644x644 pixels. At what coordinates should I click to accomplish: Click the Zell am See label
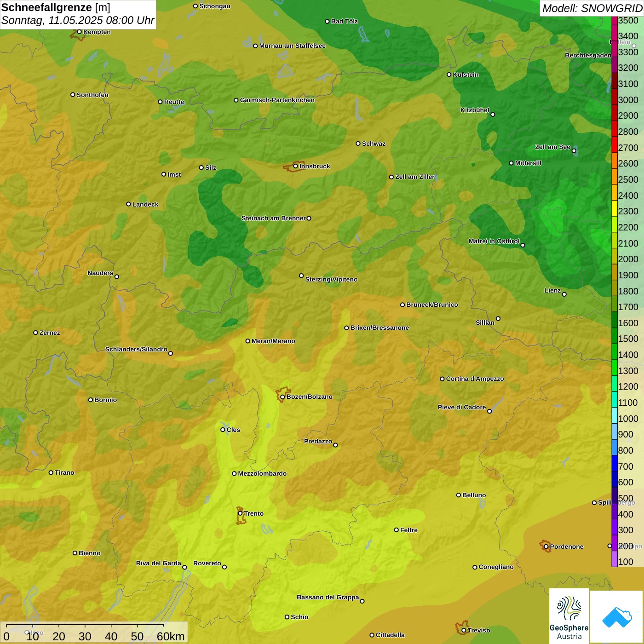point(552,147)
